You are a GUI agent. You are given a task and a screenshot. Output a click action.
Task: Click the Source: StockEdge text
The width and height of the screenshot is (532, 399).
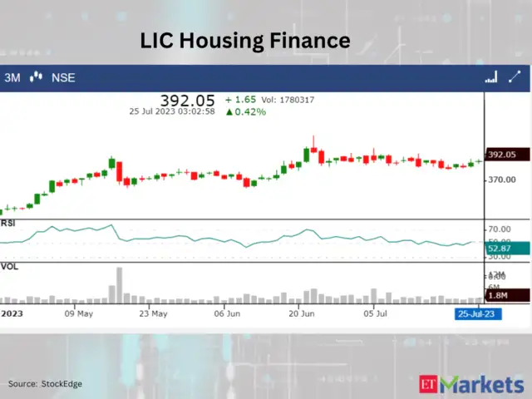tap(45, 383)
